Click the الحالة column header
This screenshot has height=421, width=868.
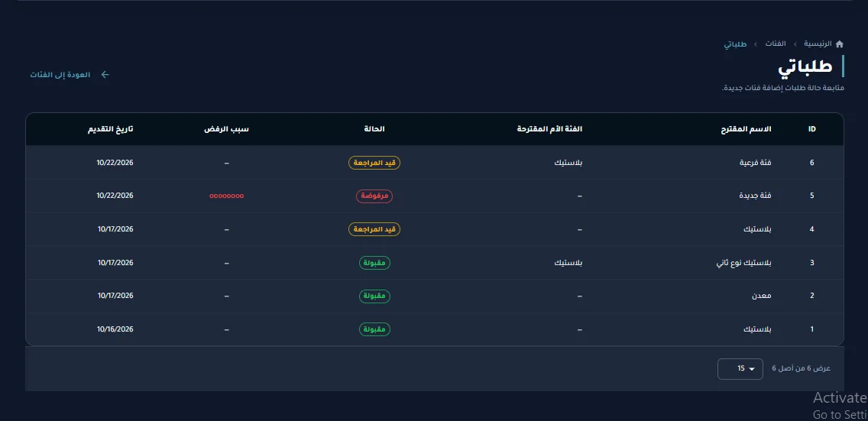pos(374,129)
